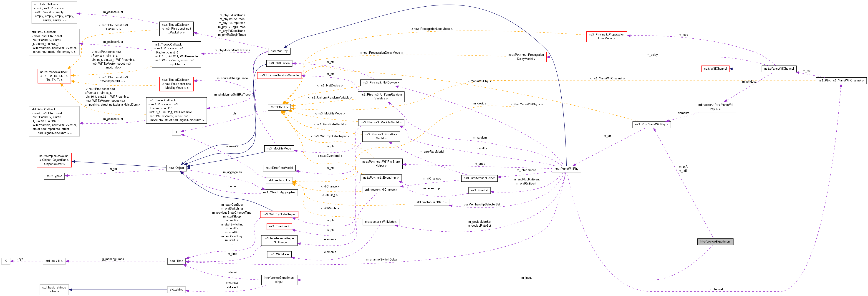Select the ns3::Ptr< T > template node
The image size is (868, 296).
click(279, 107)
